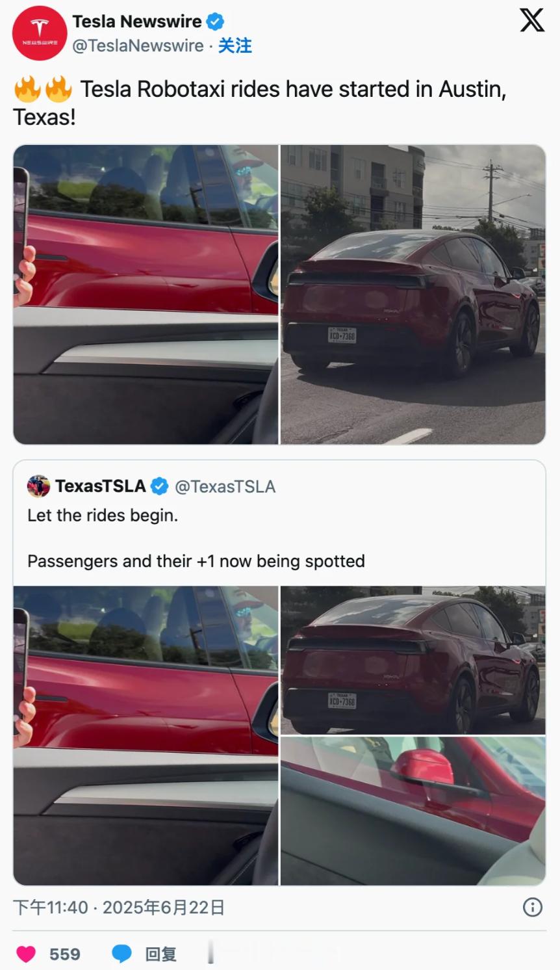Open the X logo icon
The image size is (560, 970).
[532, 20]
